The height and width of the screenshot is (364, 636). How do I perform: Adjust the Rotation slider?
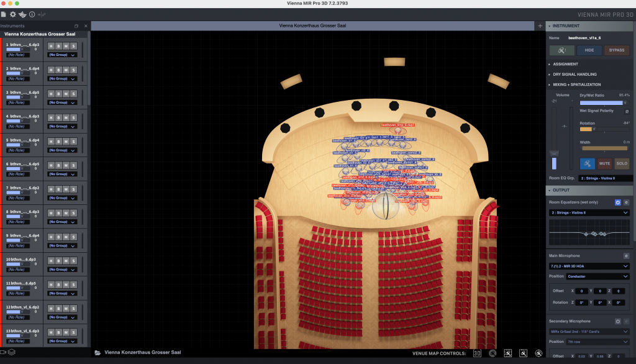pyautogui.click(x=604, y=129)
